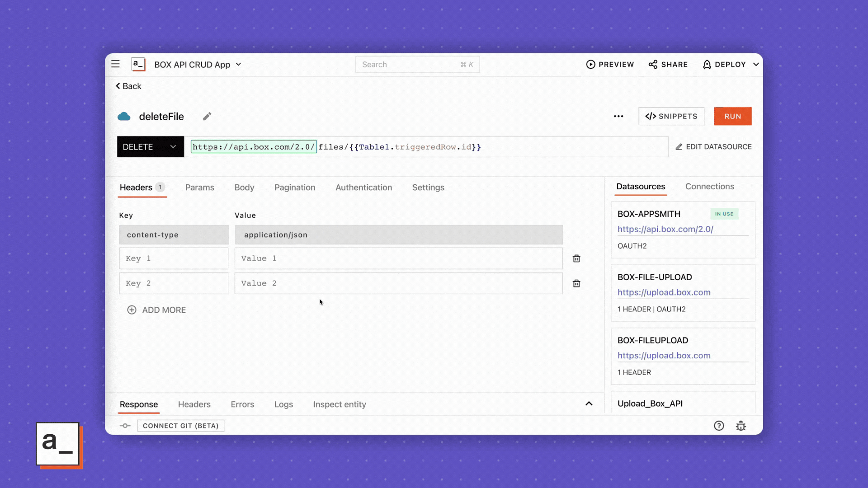The height and width of the screenshot is (488, 868).
Task: Click the git commit icon in footer
Action: pos(125,426)
